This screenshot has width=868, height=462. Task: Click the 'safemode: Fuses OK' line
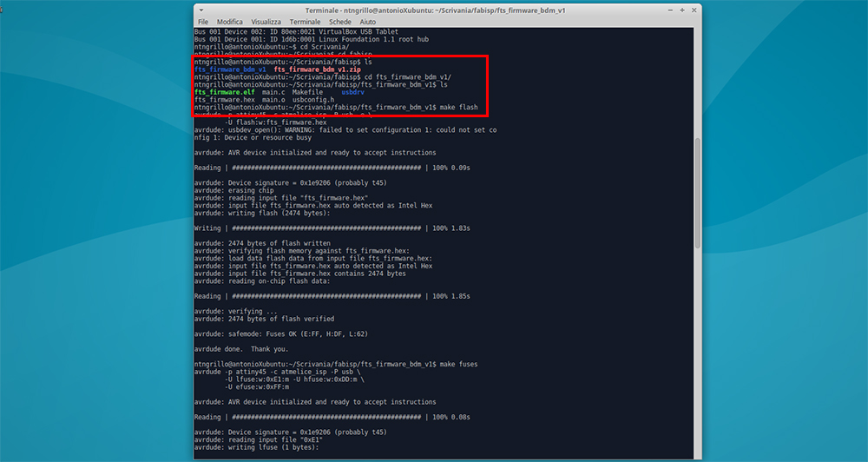click(x=281, y=334)
